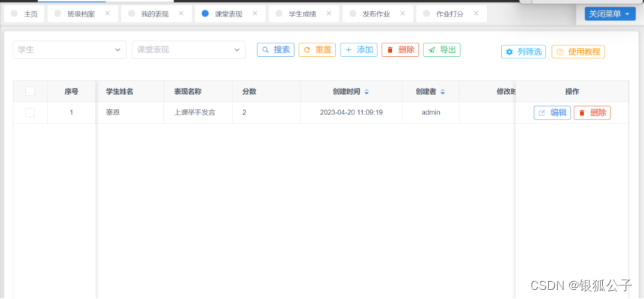The image size is (644, 299).
Task: Sort by 创建时间 column sort arrows
Action: point(367,92)
